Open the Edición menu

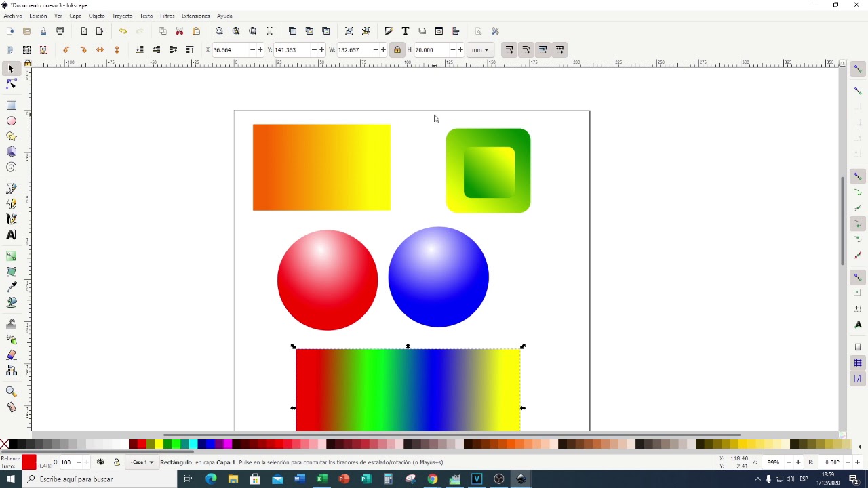tap(38, 16)
